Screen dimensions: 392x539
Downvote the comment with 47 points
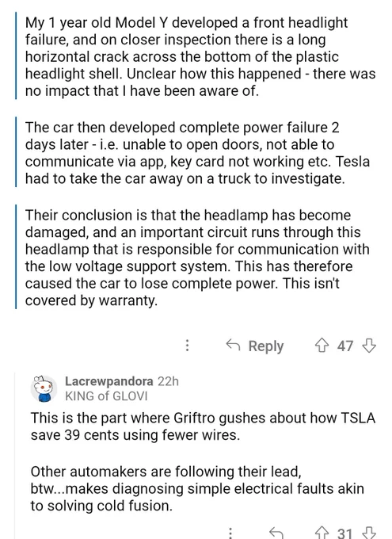click(x=369, y=345)
